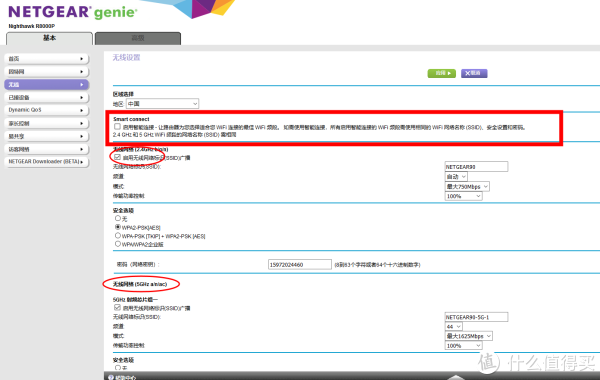Image resolution: width=600 pixels, height=380 pixels.
Task: Open the 已接设备 (Attached Devices) sidebar item
Action: [x=46, y=98]
